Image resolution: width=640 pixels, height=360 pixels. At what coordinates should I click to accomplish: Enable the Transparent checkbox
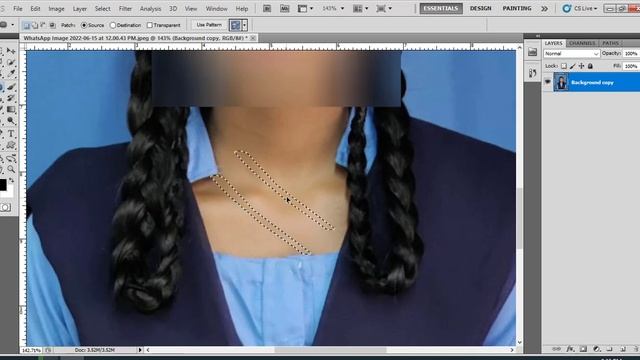tap(149, 25)
